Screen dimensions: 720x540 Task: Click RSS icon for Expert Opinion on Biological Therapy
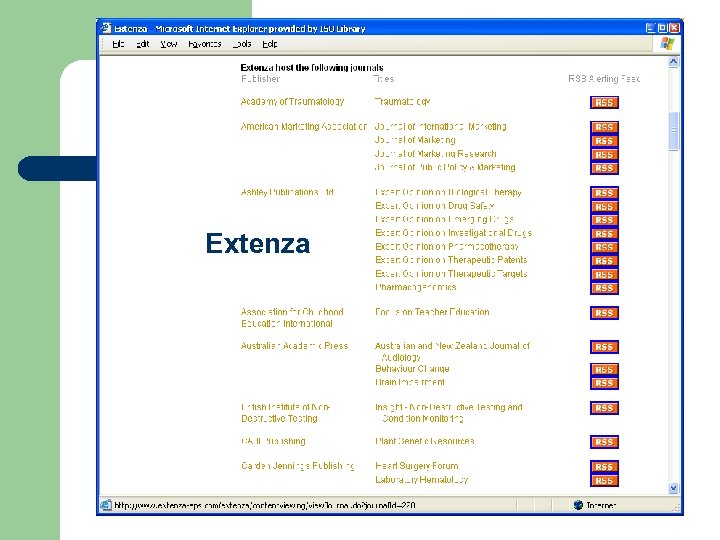[x=604, y=193]
